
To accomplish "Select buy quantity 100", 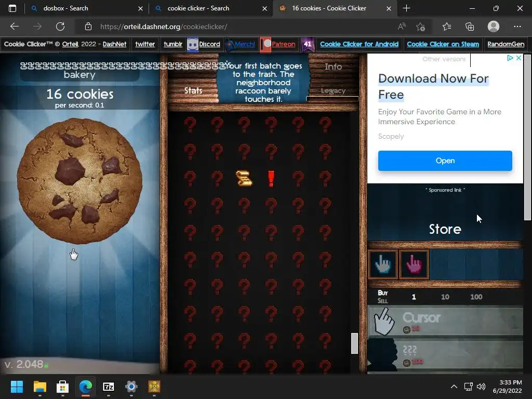I will [x=476, y=297].
